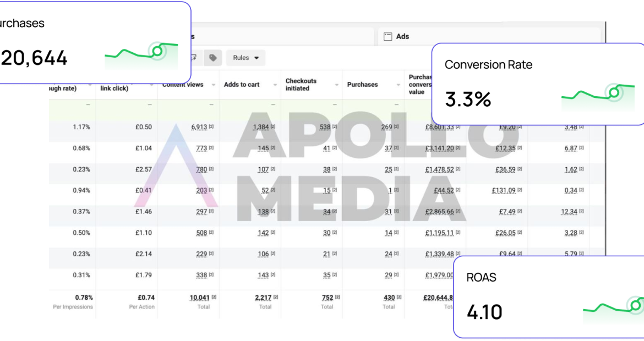644x341 pixels.
Task: Click the 430 total purchases
Action: click(x=389, y=298)
